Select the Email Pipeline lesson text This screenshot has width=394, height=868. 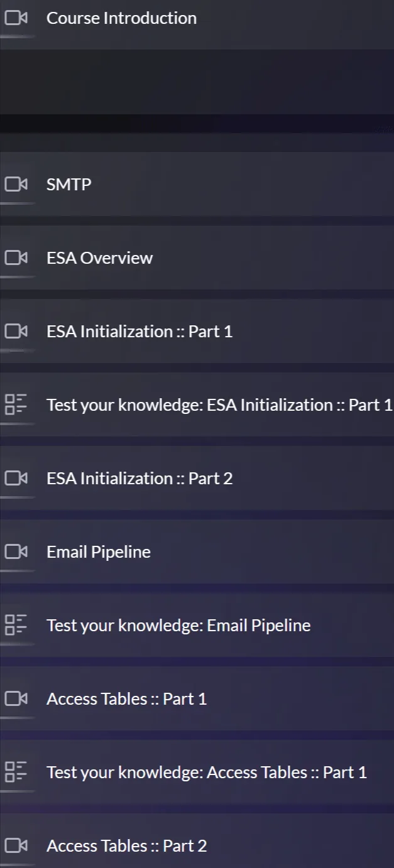pos(99,551)
